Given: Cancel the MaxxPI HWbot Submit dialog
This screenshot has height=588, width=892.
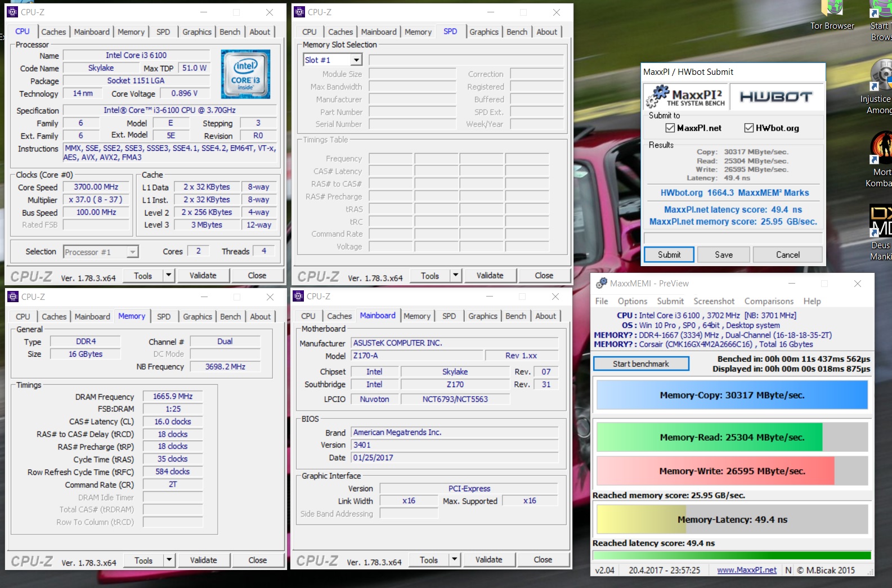Looking at the screenshot, I should click(788, 254).
